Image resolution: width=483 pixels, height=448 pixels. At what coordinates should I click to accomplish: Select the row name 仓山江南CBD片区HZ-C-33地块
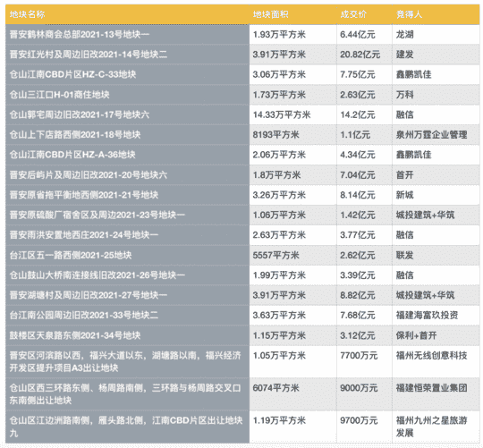pyautogui.click(x=127, y=74)
